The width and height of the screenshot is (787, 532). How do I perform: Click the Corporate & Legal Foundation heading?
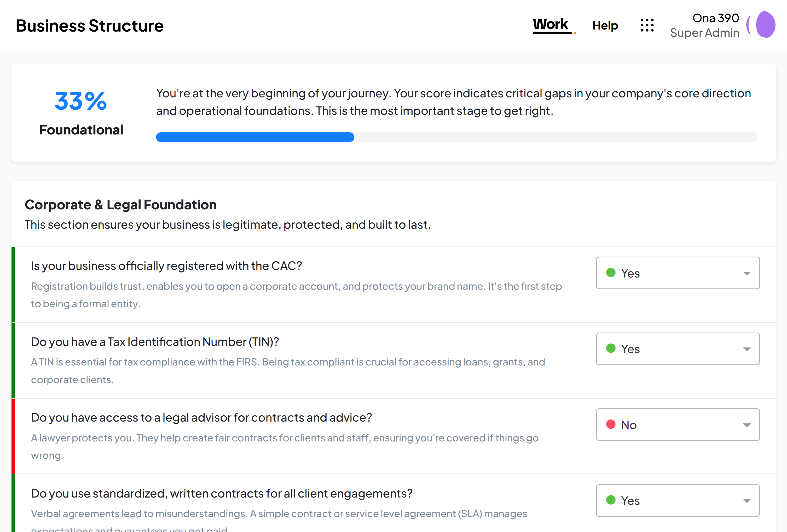click(120, 205)
